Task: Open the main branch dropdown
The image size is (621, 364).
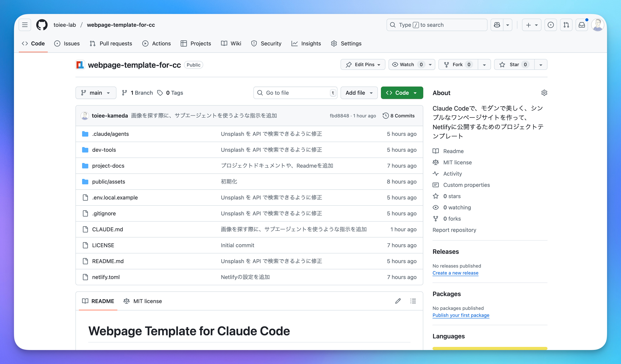Action: (x=96, y=93)
